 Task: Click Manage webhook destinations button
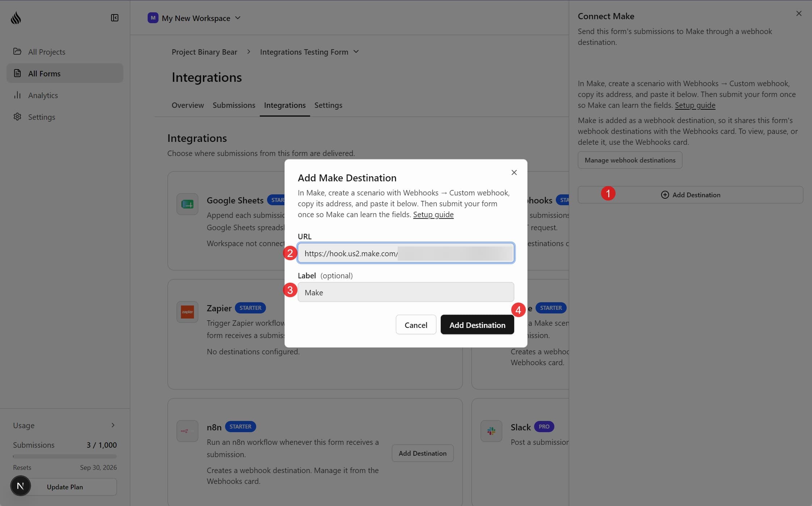point(630,160)
